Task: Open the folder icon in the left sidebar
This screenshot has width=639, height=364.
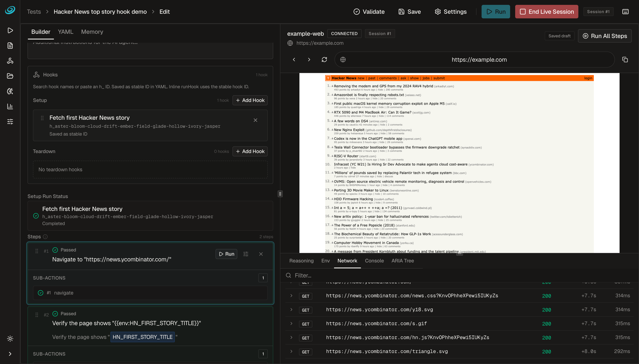Action: [x=10, y=76]
